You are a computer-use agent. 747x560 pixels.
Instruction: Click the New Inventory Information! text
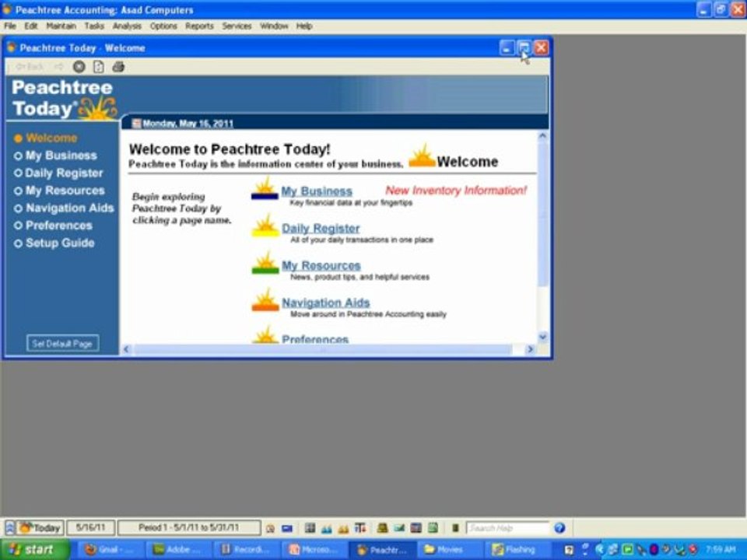point(456,191)
